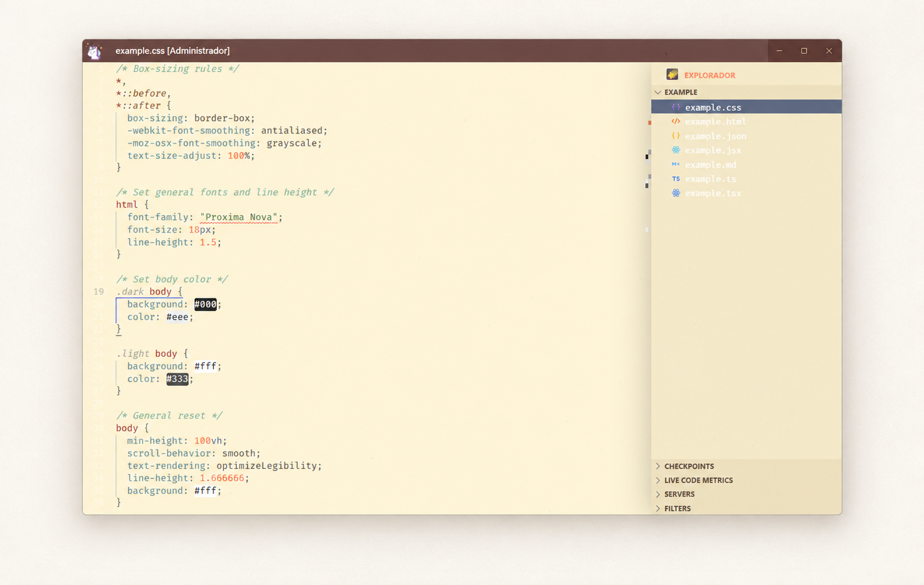Click the #fff value under .light body
Screen dimensions: 924x585
pyautogui.click(x=205, y=366)
